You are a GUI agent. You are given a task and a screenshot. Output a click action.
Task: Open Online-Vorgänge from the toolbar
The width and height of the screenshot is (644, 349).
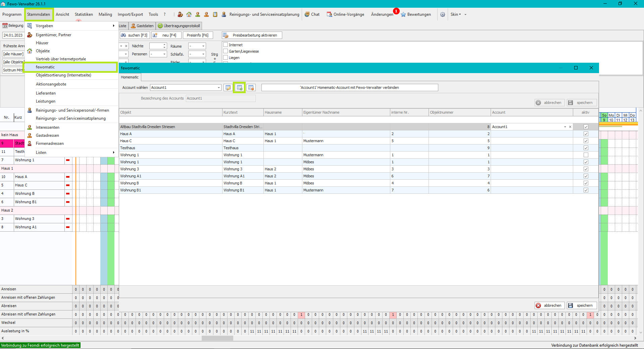coord(345,14)
